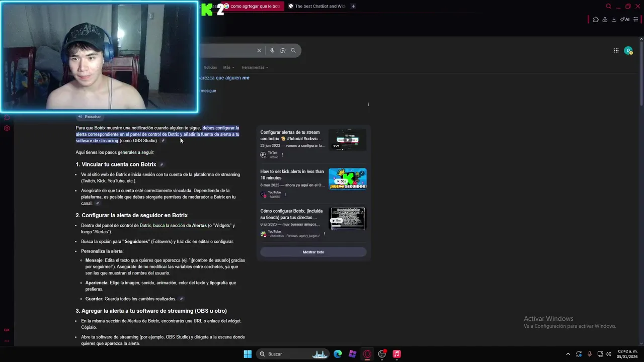Open Google Lens image search
Viewport: 644px width, 362px height.
283,50
